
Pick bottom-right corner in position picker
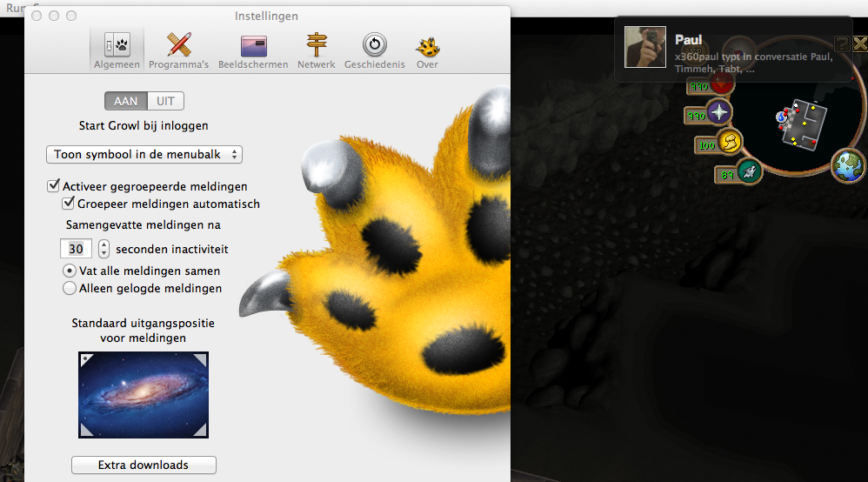click(x=200, y=431)
